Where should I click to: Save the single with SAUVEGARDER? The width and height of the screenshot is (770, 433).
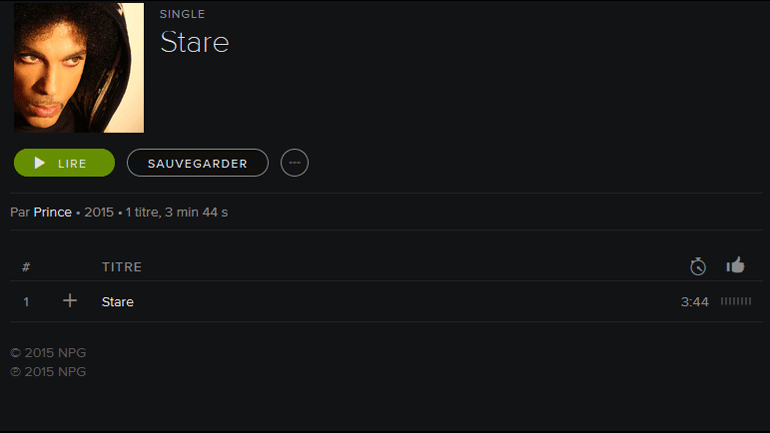(197, 163)
